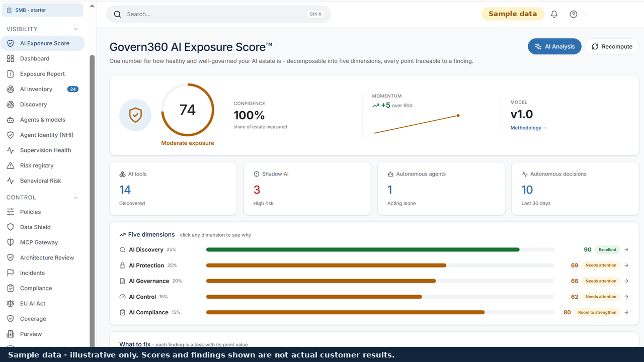This screenshot has height=362, width=644.
Task: Click the Sample data badge
Action: tap(513, 14)
